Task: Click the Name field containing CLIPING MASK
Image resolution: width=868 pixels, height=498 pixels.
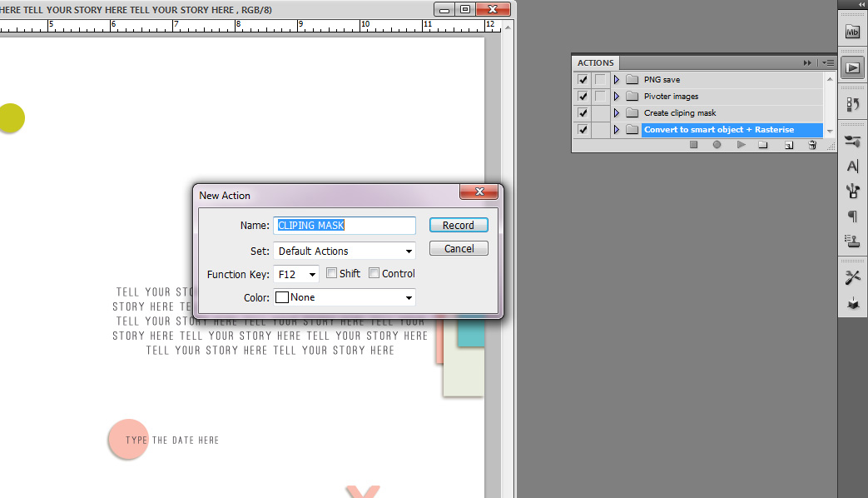Action: [x=345, y=226]
